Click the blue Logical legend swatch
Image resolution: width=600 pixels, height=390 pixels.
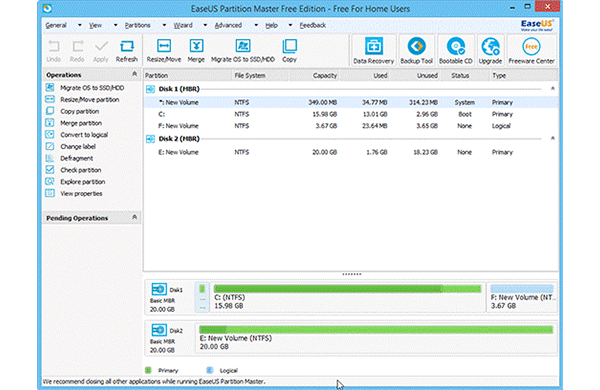pyautogui.click(x=209, y=370)
